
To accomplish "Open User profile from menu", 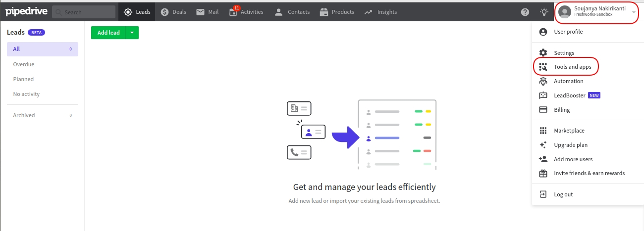I will coord(588,32).
